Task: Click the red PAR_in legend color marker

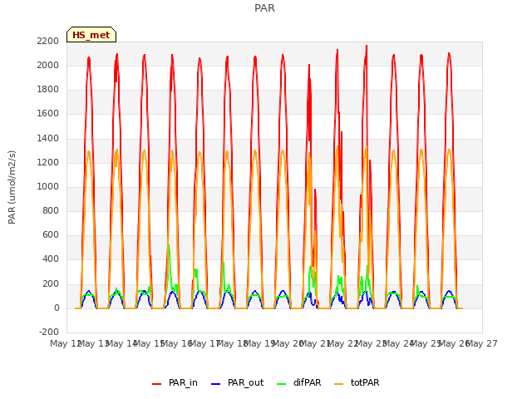Action: click(157, 384)
